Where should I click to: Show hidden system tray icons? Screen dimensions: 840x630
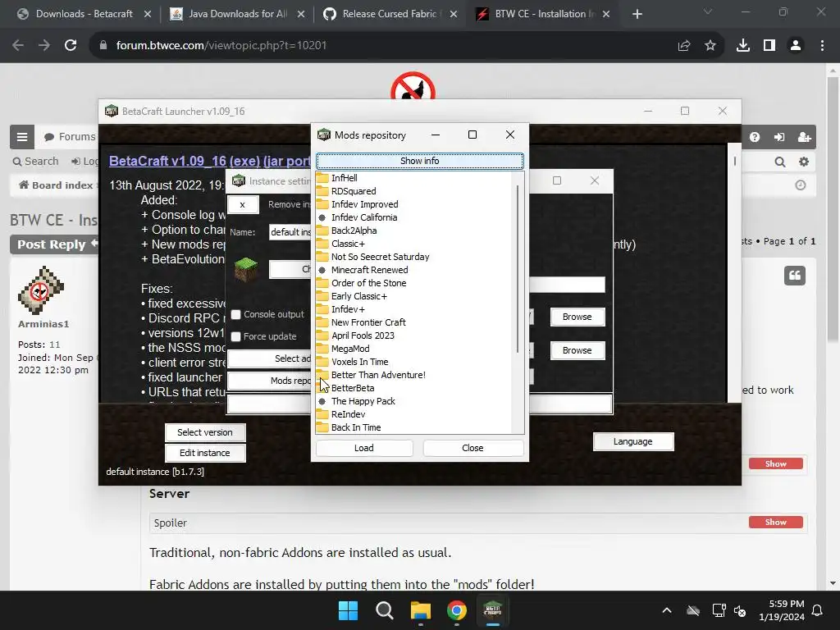(667, 610)
